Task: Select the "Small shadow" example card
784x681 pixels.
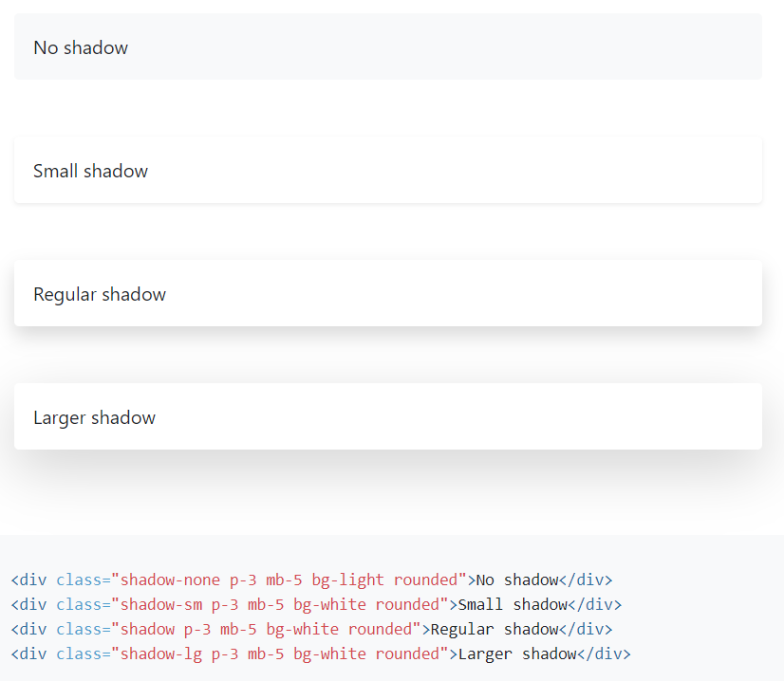Action: (x=388, y=170)
